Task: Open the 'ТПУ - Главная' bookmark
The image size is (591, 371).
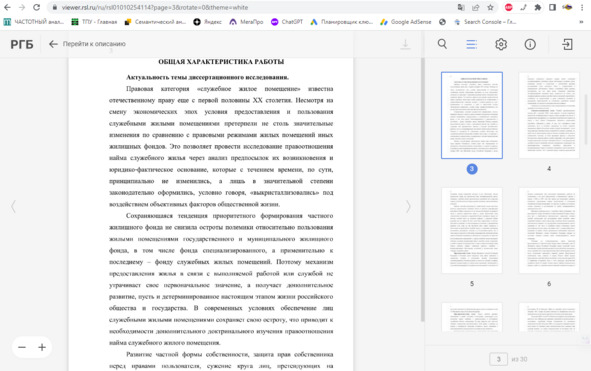Action: (94, 22)
